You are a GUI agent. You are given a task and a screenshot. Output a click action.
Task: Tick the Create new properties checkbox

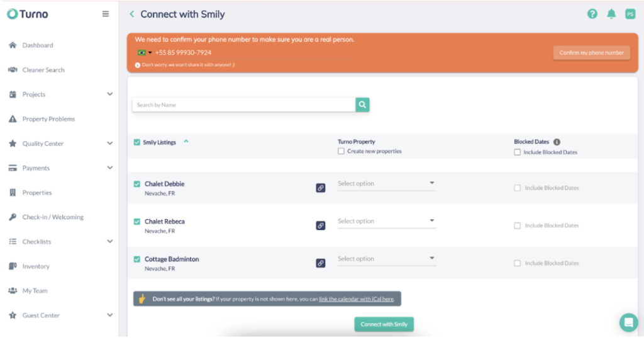[341, 151]
